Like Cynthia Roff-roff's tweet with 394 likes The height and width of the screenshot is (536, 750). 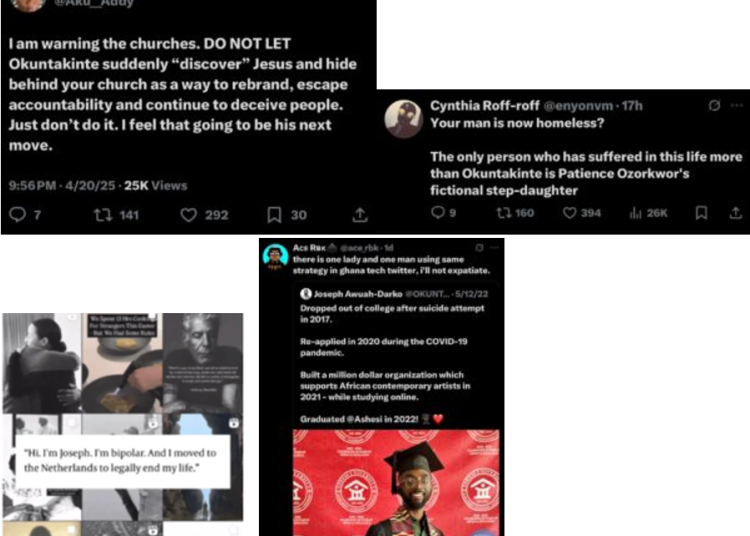click(569, 213)
